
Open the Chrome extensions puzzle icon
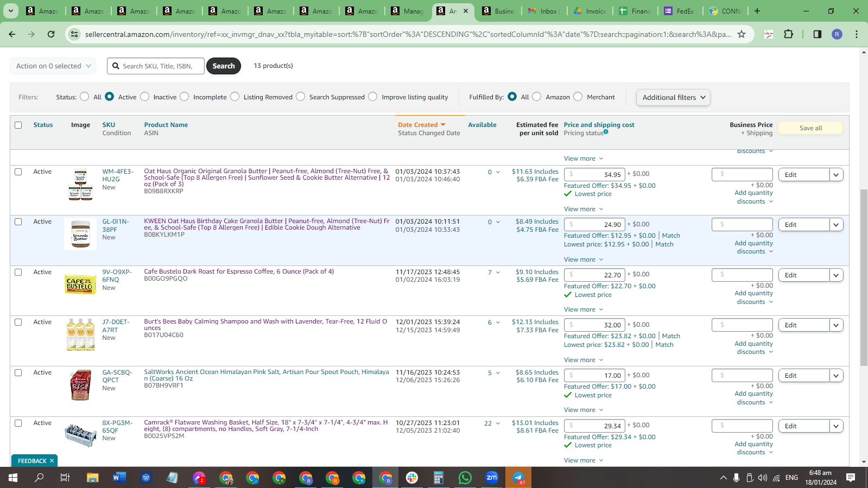[789, 34]
